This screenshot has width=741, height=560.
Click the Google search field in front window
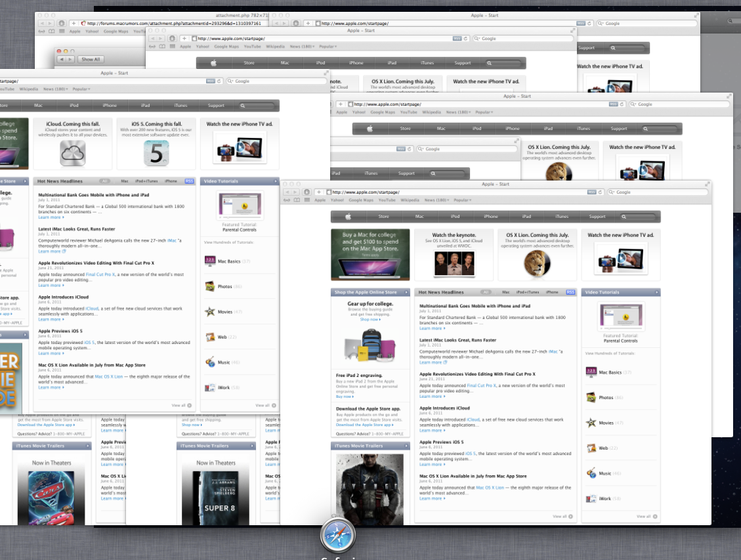[x=658, y=192]
